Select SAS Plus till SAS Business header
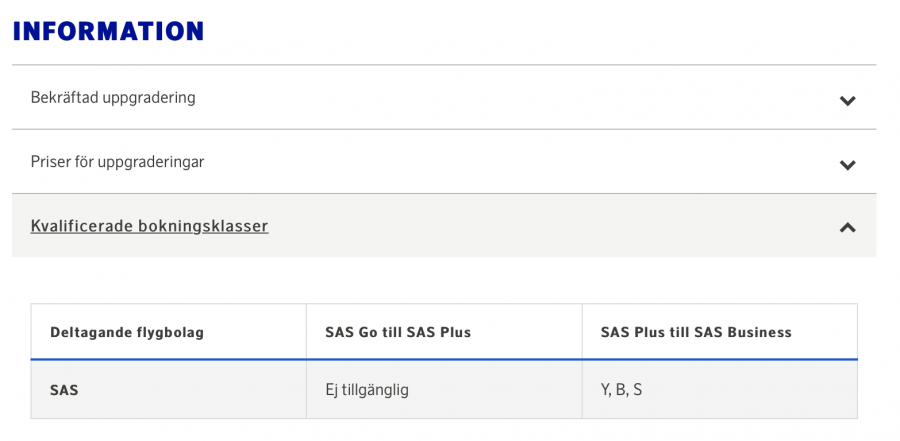900x441 pixels. tap(696, 332)
